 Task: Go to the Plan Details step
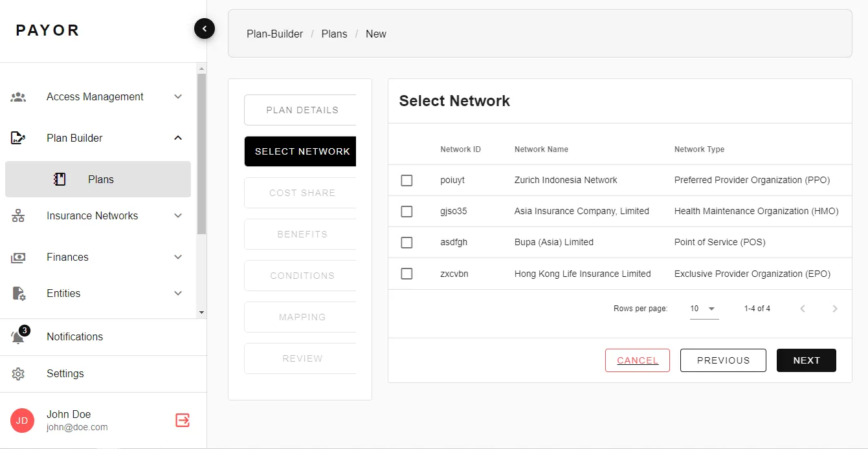pos(301,110)
